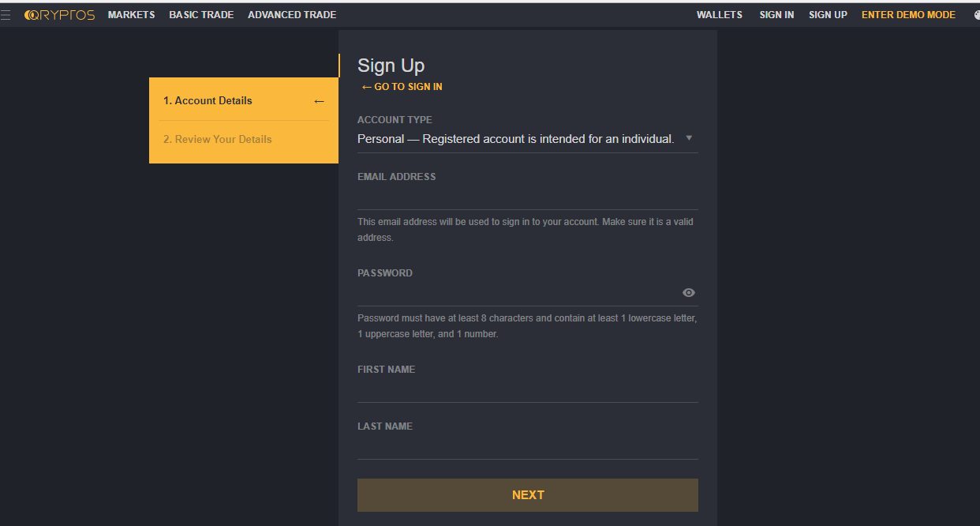This screenshot has height=526, width=980.
Task: Go to Basic Trade
Action: [201, 15]
